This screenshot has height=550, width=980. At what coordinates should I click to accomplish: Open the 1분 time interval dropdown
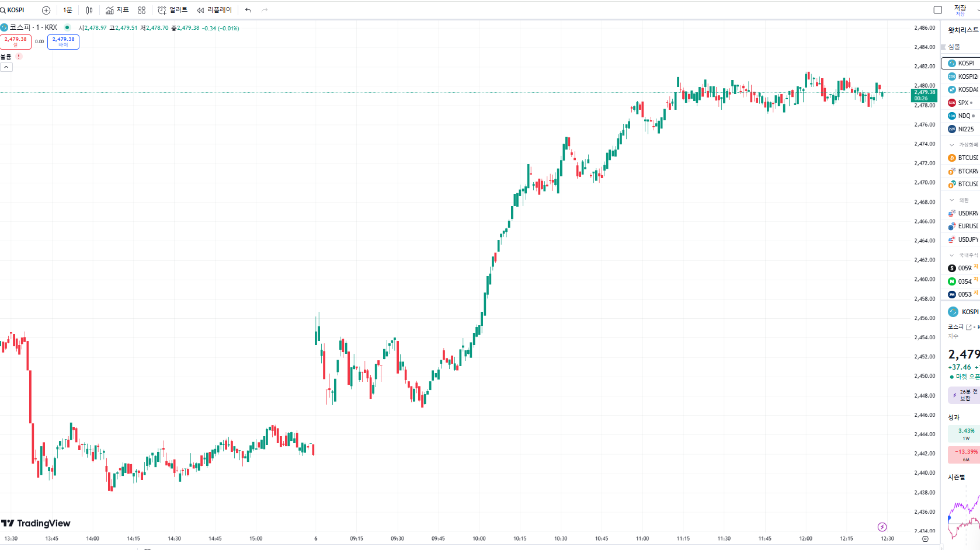coord(68,10)
